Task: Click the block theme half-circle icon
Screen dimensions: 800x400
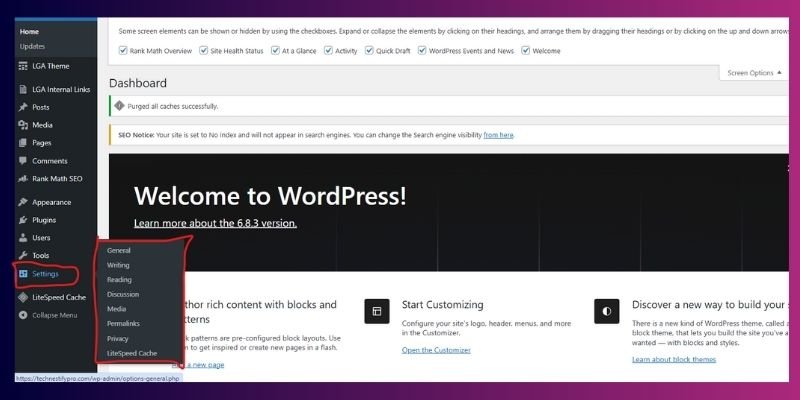Action: pos(607,311)
